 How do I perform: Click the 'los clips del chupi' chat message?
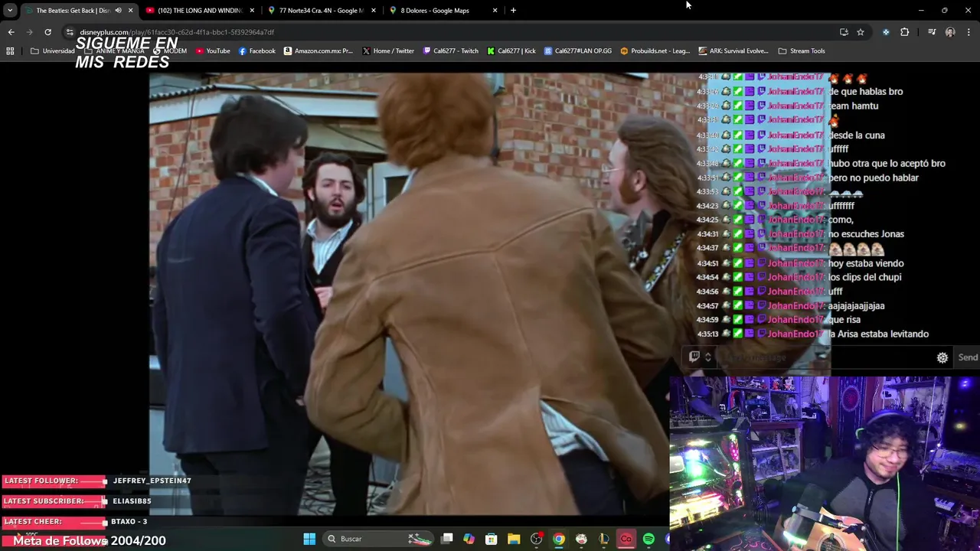pyautogui.click(x=864, y=277)
